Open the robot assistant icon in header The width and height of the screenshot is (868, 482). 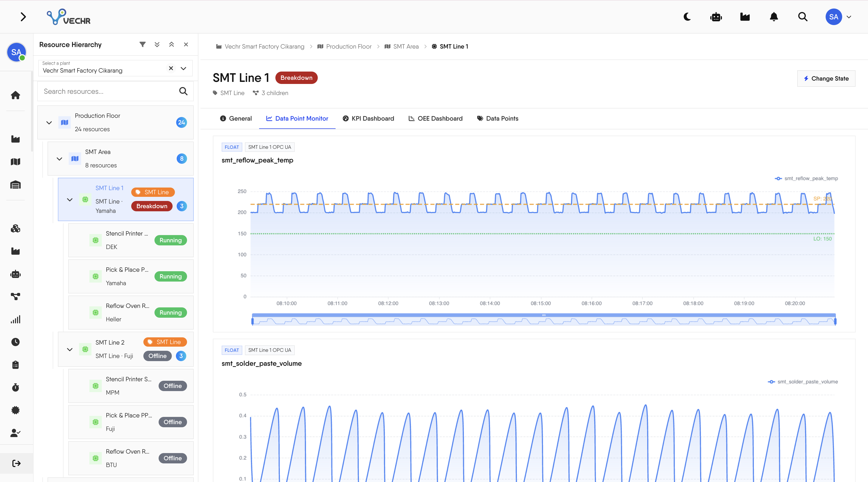[x=716, y=17]
